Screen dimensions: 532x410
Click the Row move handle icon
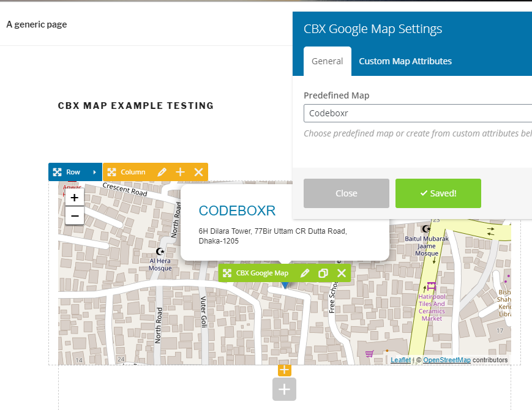(58, 172)
